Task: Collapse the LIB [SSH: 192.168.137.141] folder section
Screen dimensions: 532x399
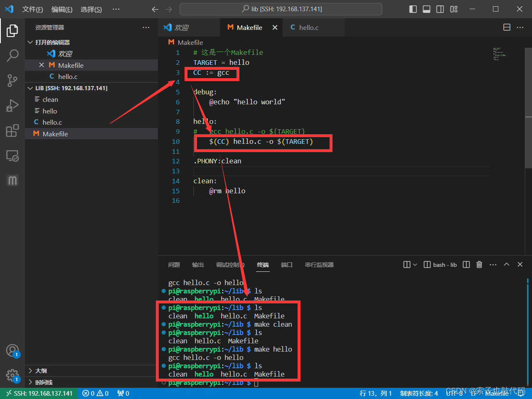Action: (91, 88)
